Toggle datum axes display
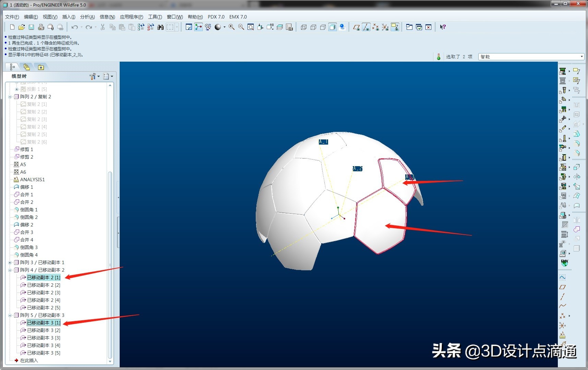This screenshot has width=588, height=370. click(366, 27)
